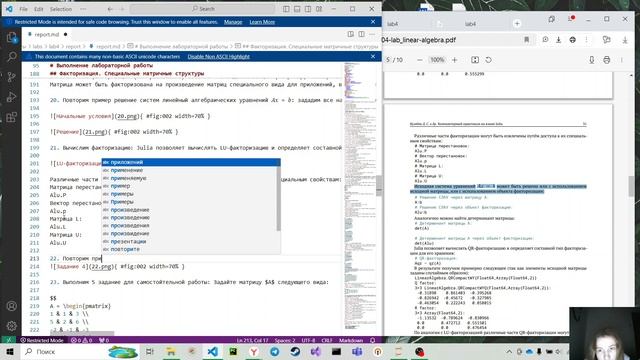Click the VS Code command Search box
Image resolution: width=640 pixels, height=360 pixels.
tap(203, 9)
